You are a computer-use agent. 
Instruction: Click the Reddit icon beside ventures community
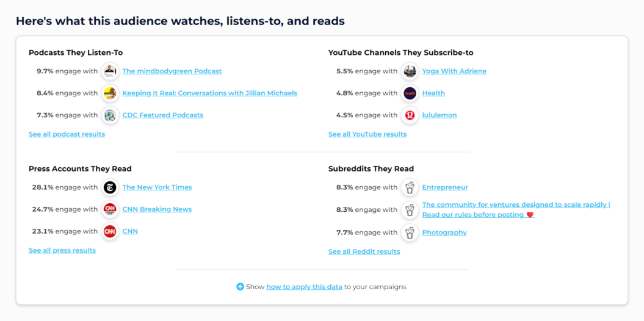click(410, 210)
